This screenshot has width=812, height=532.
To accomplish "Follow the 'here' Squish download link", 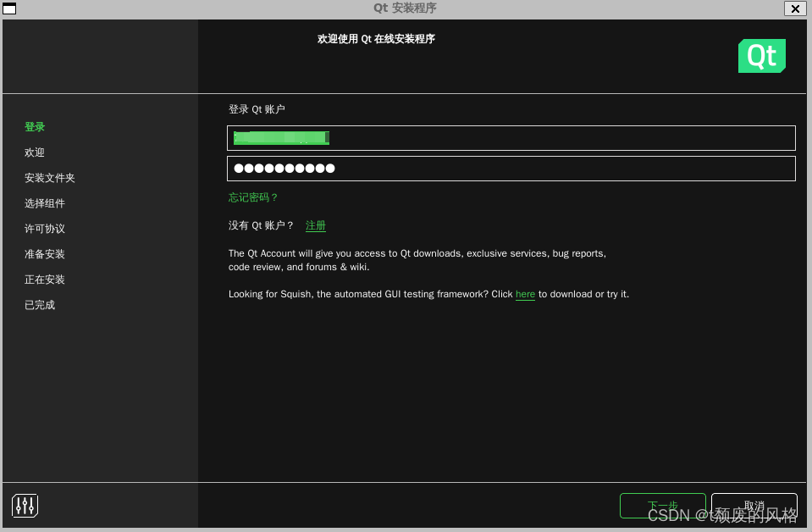I will click(x=525, y=294).
